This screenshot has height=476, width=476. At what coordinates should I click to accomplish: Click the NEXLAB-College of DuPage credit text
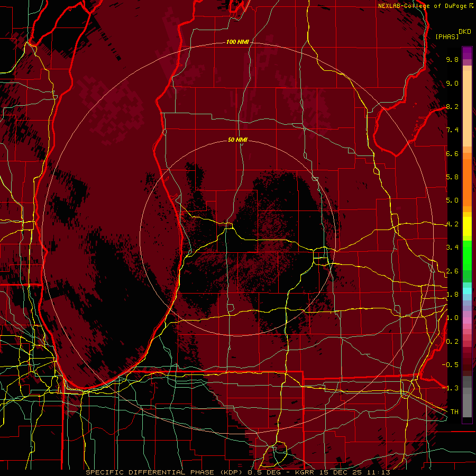(x=423, y=6)
